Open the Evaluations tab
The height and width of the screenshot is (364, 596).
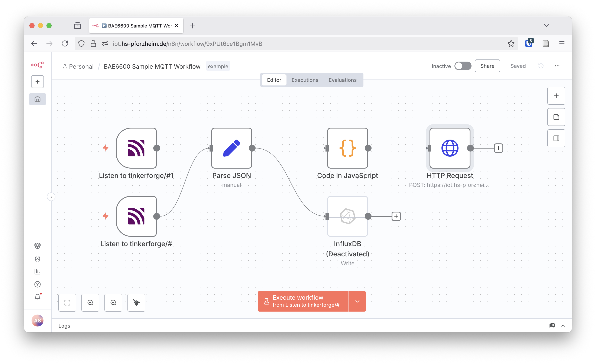click(x=343, y=80)
